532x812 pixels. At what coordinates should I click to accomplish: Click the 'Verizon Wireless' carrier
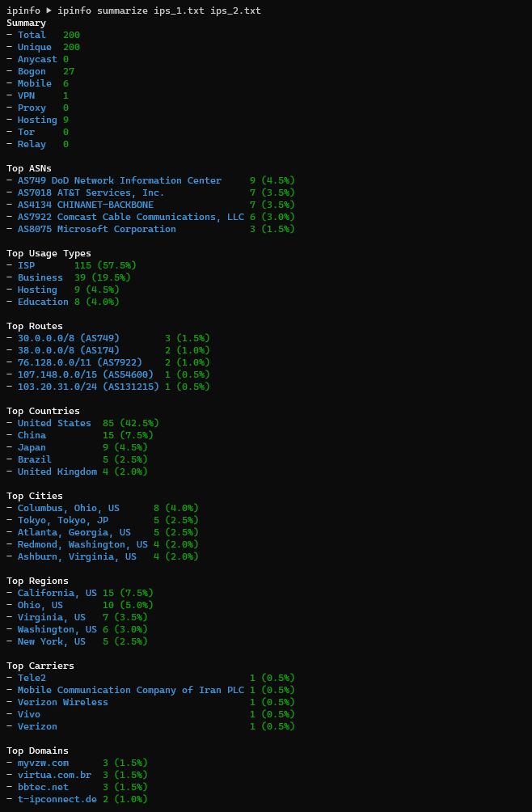click(63, 702)
